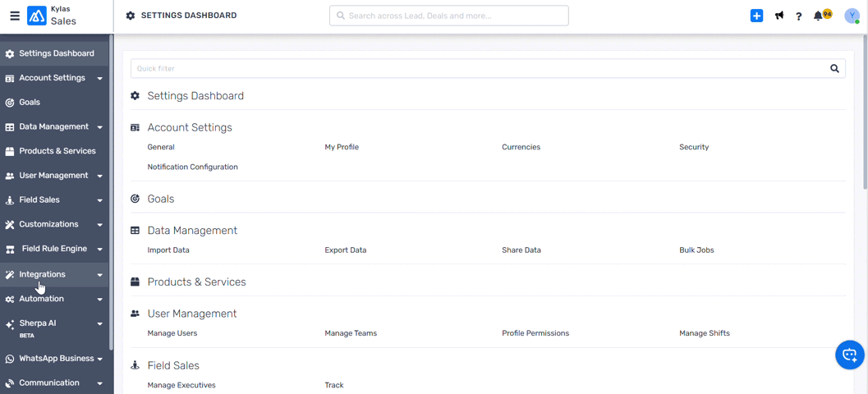Click the quick filter magnifier icon
This screenshot has width=868, height=394.
(834, 69)
